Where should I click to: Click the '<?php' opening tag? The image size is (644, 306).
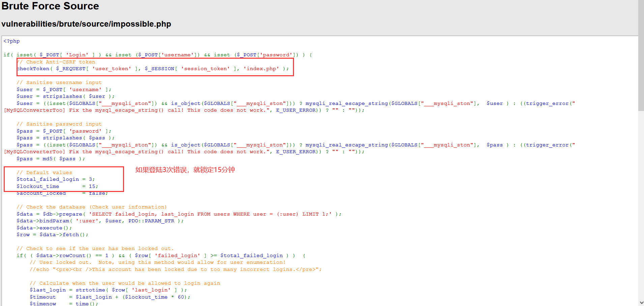12,41
